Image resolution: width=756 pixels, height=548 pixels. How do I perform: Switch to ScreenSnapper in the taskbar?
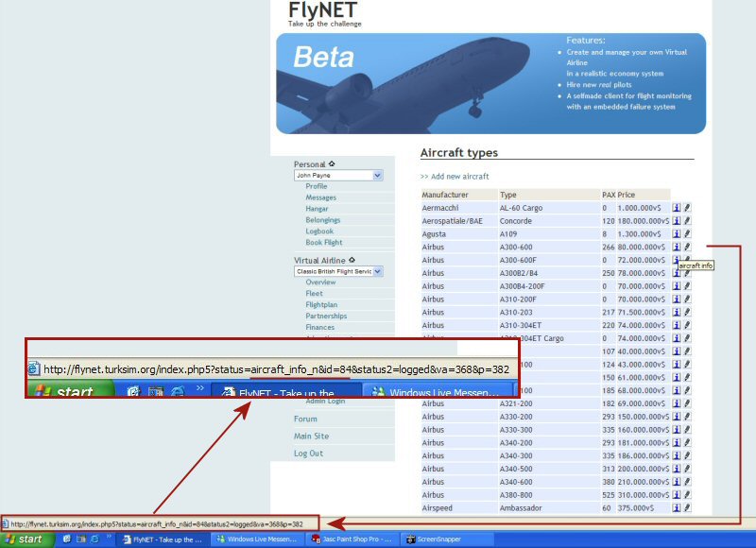pos(447,539)
